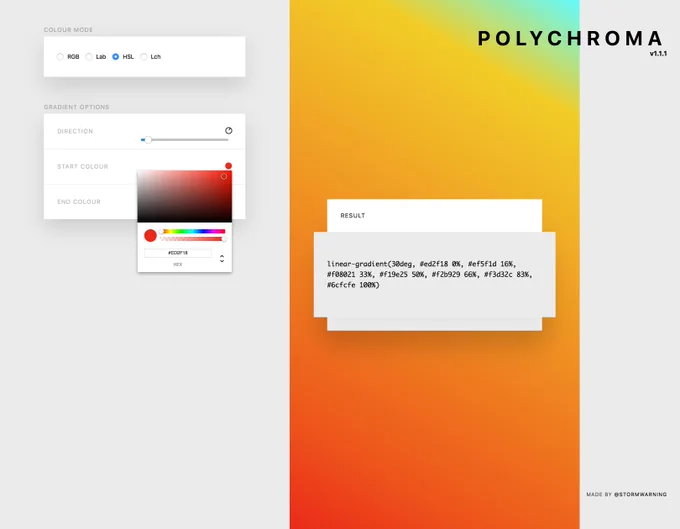Click the alpha opacity slider handle
The height and width of the screenshot is (529, 680).
tap(224, 238)
